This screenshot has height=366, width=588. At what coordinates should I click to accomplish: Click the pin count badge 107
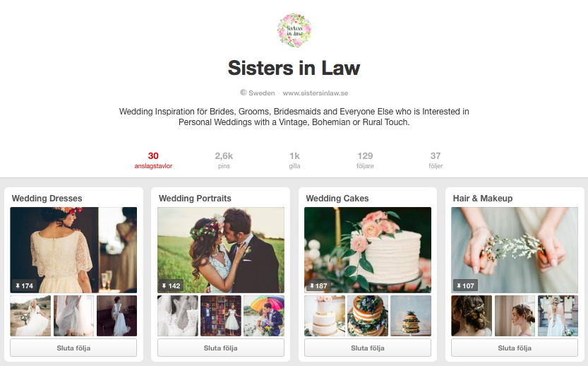tap(465, 285)
